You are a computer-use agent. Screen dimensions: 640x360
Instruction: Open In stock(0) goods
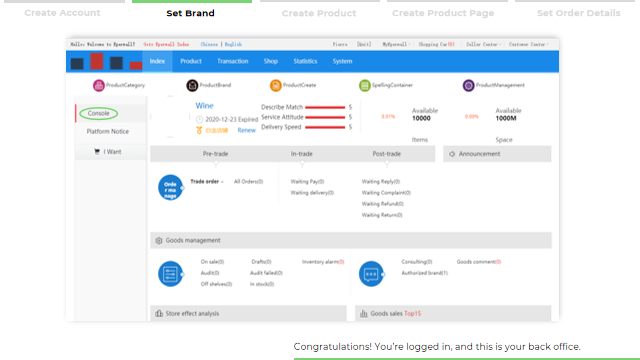coord(262,284)
